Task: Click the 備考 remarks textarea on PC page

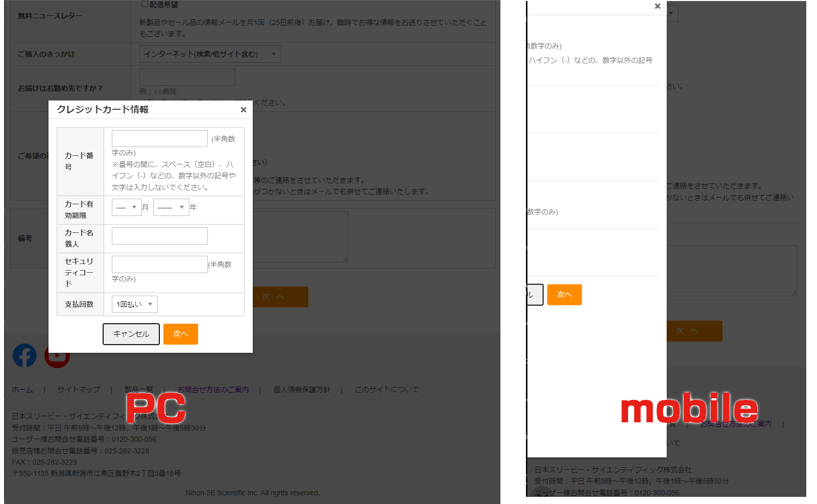Action: point(300,237)
